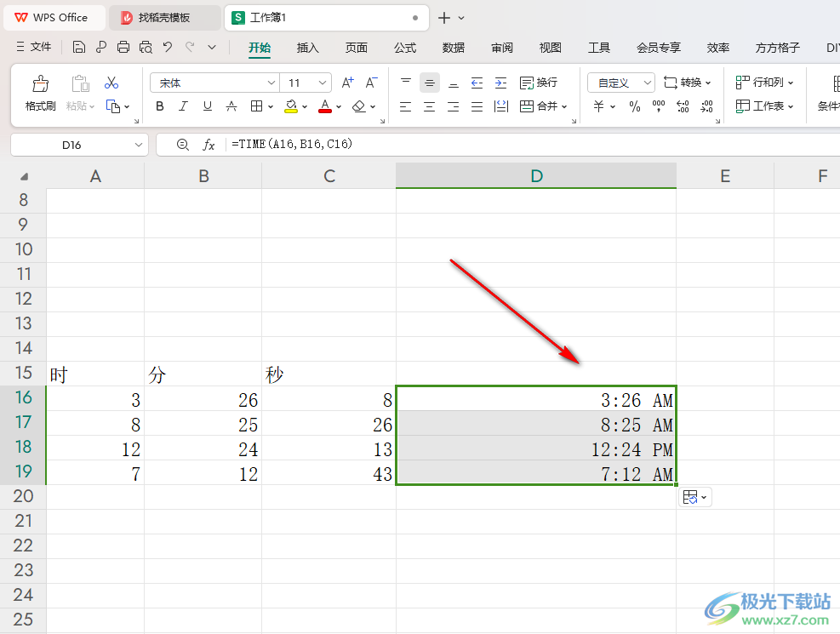The width and height of the screenshot is (840, 634).
Task: Switch to 插入 Insert tab
Action: coord(307,48)
